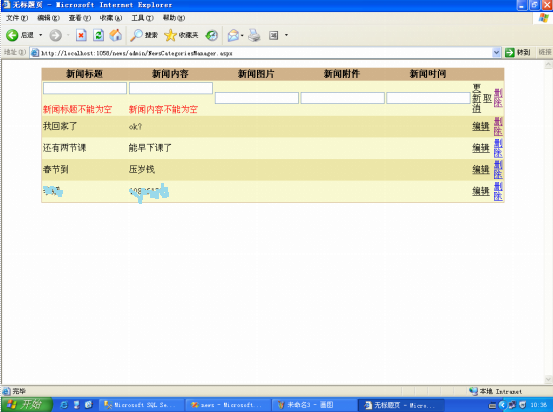Click the 转到 Go button
Screen dimensions: 553x412
(x=518, y=53)
